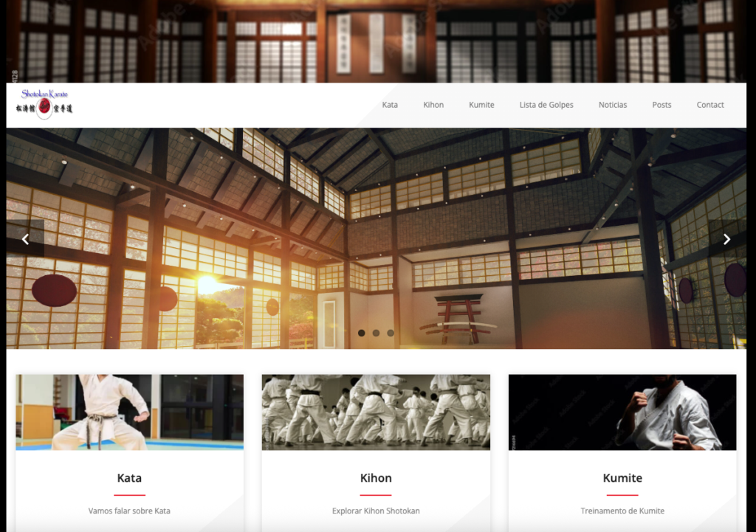Click the Kata card photo of karateka
Screen dimensions: 756x532
129,412
